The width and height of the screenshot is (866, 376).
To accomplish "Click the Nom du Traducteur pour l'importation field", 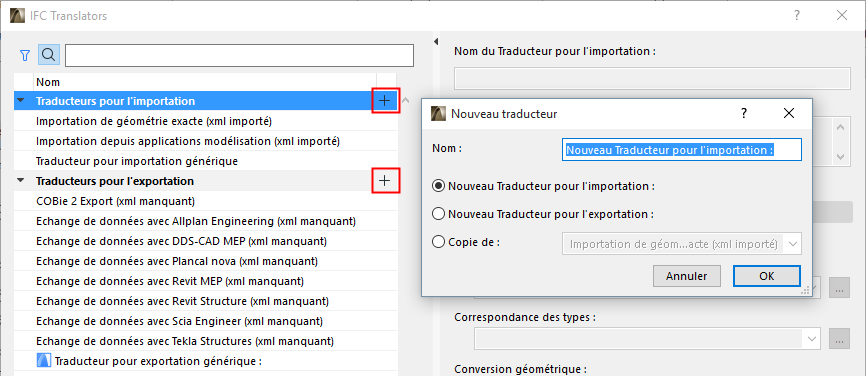I will click(652, 79).
